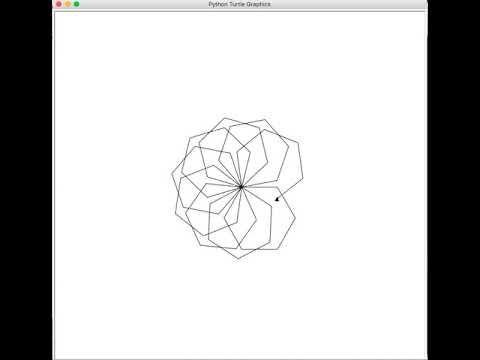The height and width of the screenshot is (360, 480).
Task: Close the Python Turtle Graphics window
Action: click(x=59, y=4)
